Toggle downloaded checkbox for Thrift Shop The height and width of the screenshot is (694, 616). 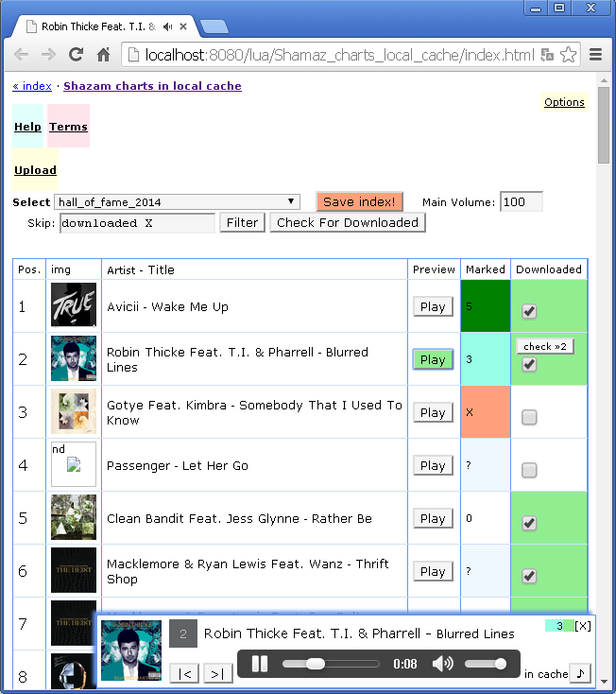(x=529, y=576)
